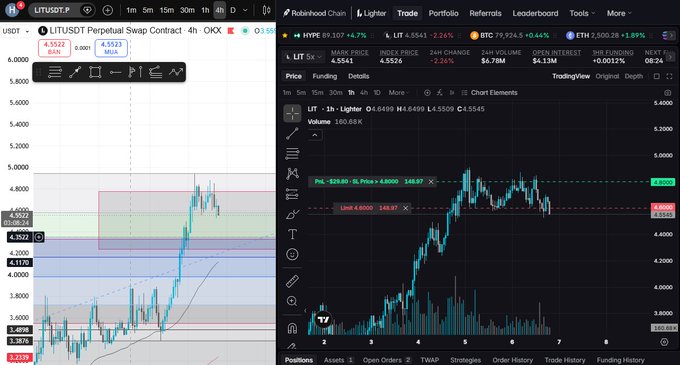Select the fib channel tool in floating toolbar
The image size is (680, 365).
point(156,72)
